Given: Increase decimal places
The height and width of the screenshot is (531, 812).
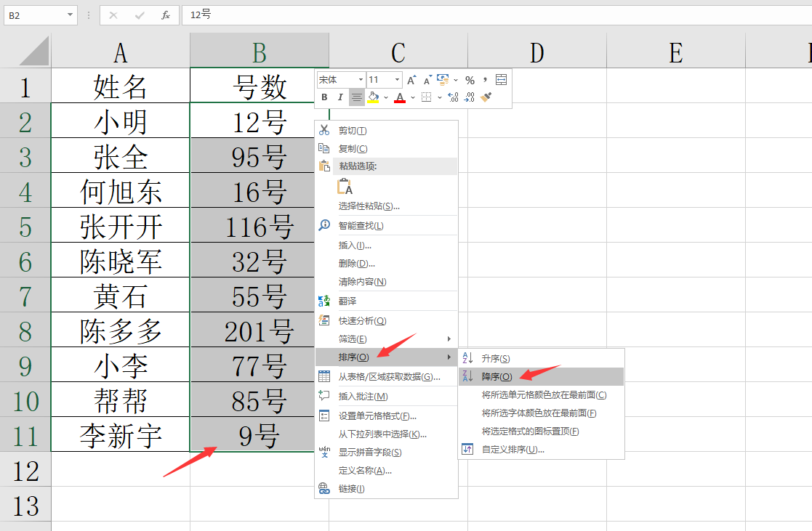Looking at the screenshot, I should click(x=453, y=97).
